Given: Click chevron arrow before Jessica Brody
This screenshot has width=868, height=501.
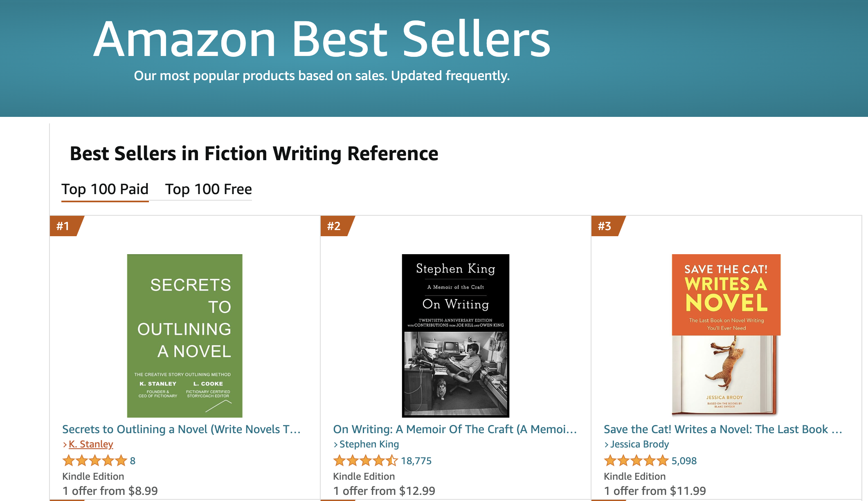Looking at the screenshot, I should 606,445.
